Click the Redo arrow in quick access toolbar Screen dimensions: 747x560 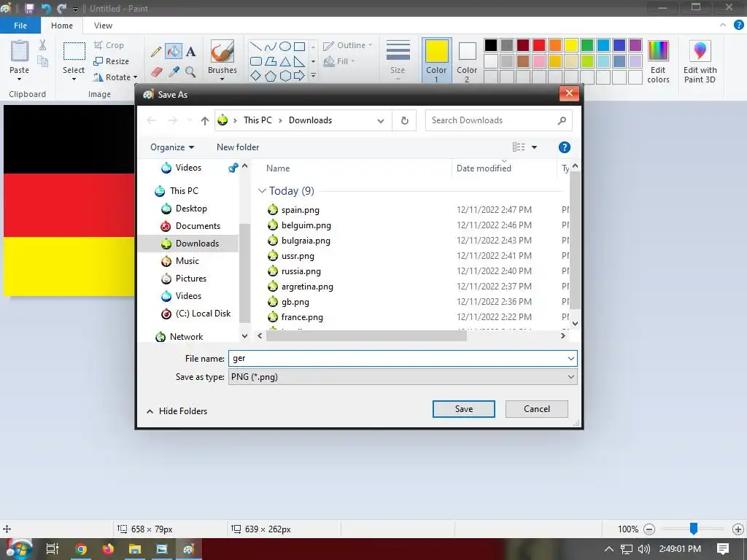pyautogui.click(x=61, y=9)
